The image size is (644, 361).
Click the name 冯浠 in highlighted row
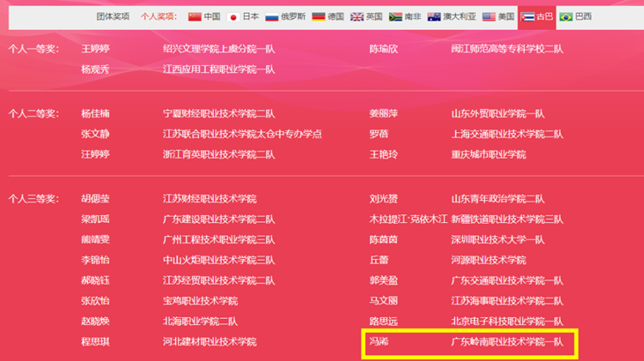pos(379,342)
